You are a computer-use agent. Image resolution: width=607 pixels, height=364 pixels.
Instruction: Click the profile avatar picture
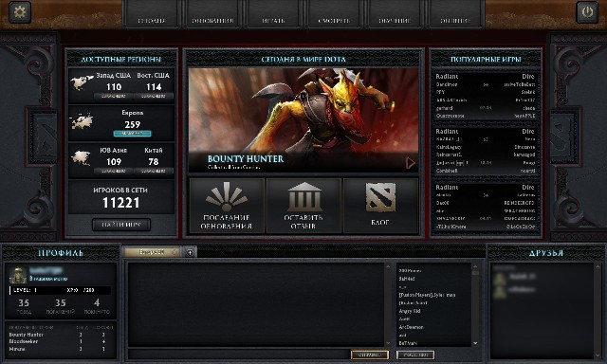(18, 275)
